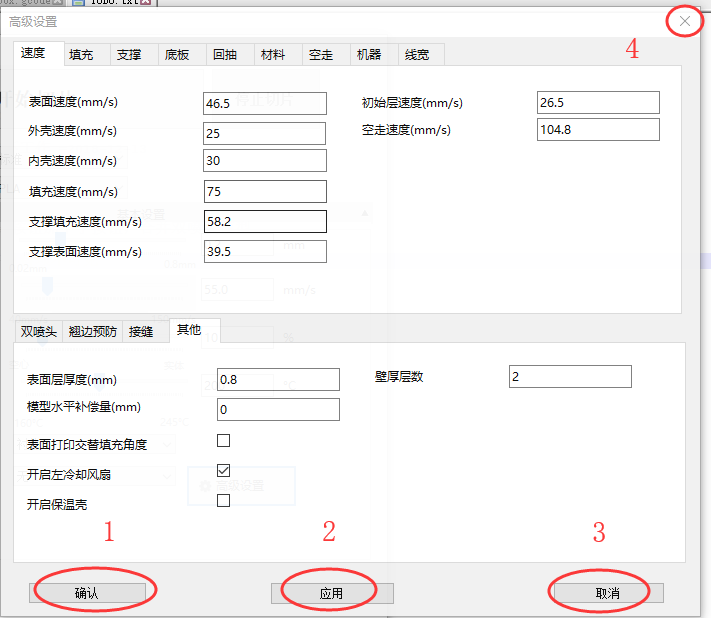Click the 取消 button
This screenshot has width=711, height=618.
(607, 593)
